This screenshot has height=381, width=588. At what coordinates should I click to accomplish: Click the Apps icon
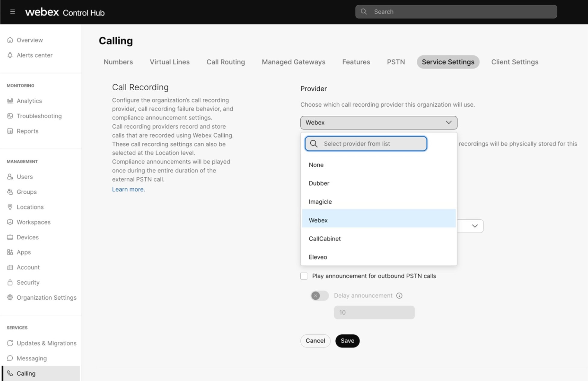click(10, 252)
